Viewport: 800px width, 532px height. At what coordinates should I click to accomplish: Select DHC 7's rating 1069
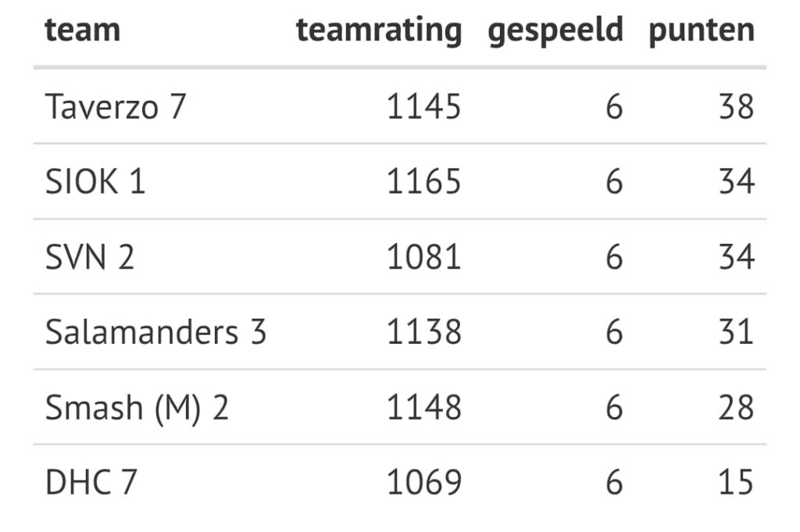click(x=424, y=483)
